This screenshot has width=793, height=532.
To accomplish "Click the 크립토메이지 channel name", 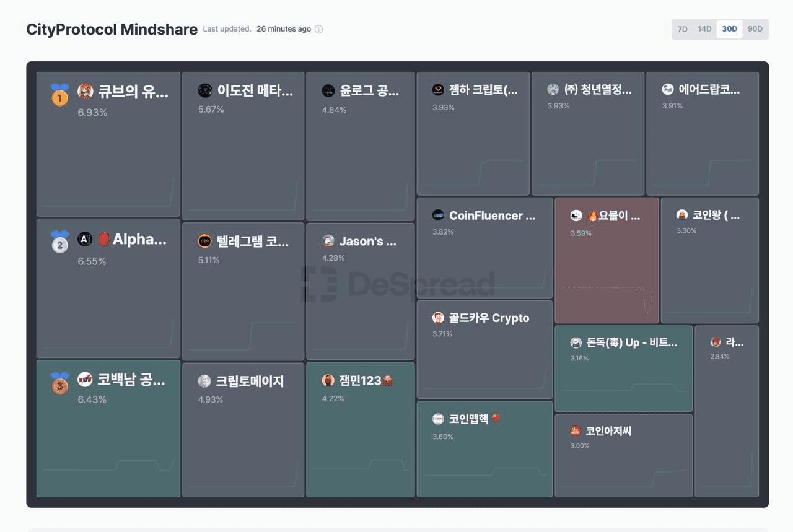I will pyautogui.click(x=249, y=381).
